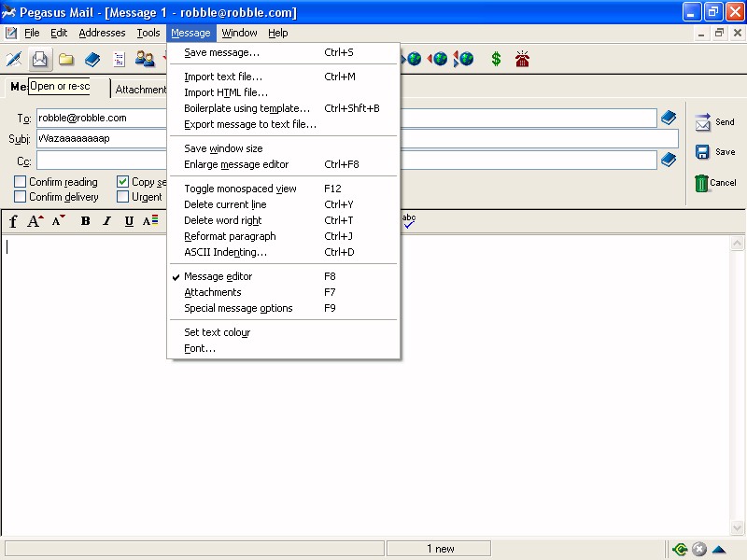
Task: Open the Help menu
Action: point(277,33)
